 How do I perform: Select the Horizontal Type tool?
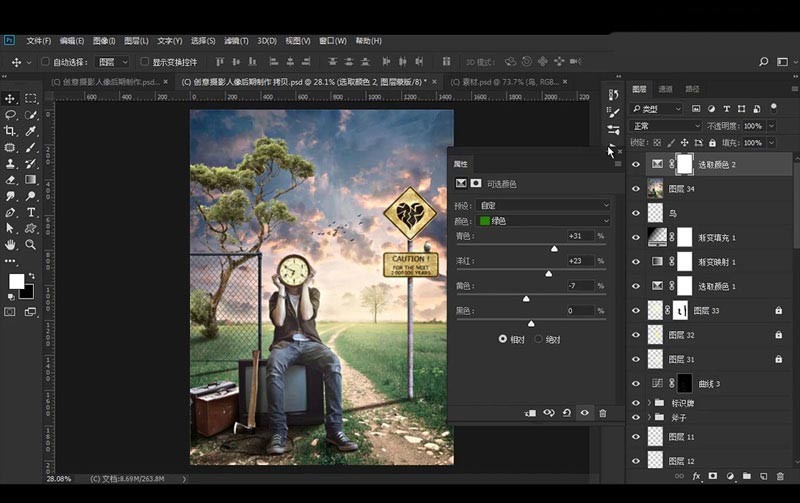[x=31, y=212]
